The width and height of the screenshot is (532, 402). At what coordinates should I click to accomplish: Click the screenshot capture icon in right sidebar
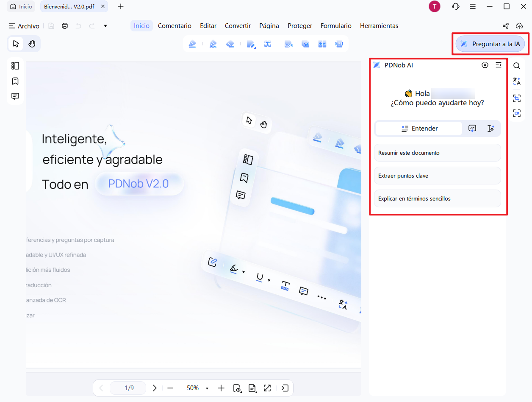pos(517,98)
